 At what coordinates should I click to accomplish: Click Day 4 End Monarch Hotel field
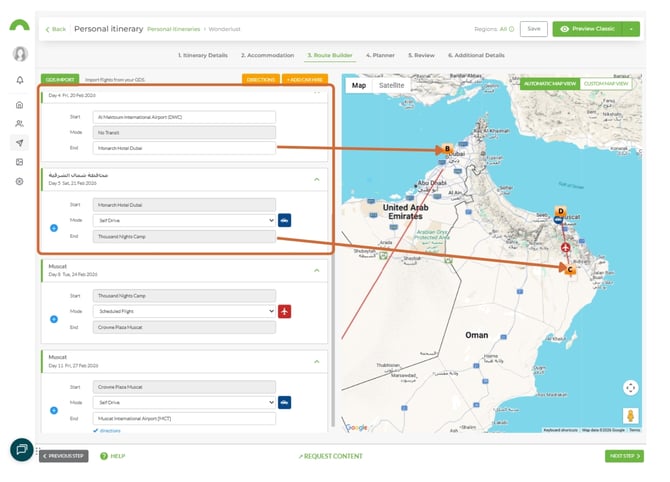(x=184, y=148)
